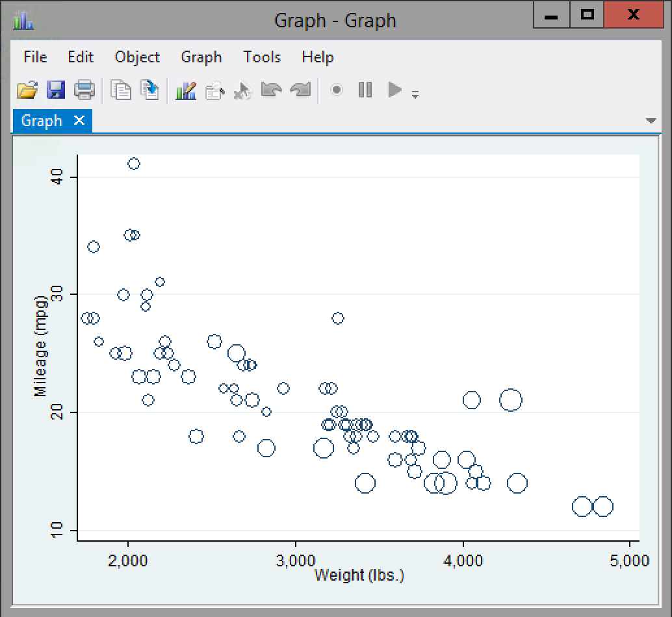Print the graph using the printer icon
The image size is (672, 617).
point(84,90)
